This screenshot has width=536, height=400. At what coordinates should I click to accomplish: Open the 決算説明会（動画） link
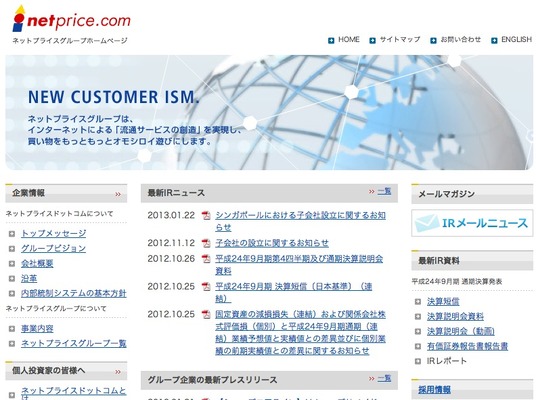(461, 331)
